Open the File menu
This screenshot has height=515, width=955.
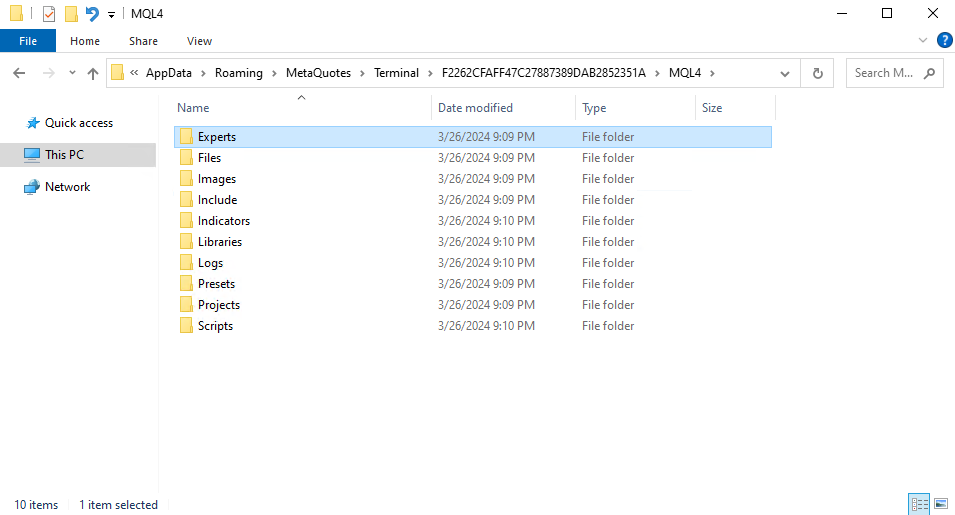pos(28,41)
